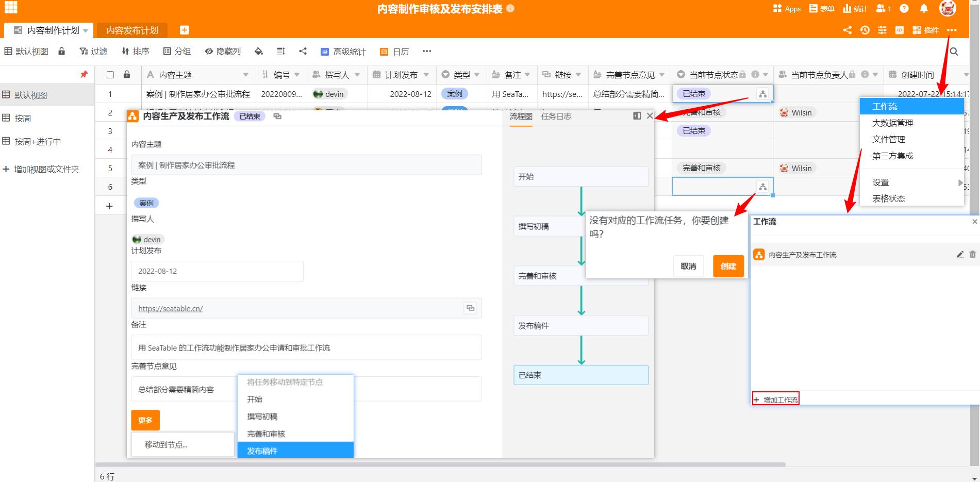
Task: Open the 备注 column dropdown
Action: (x=527, y=75)
